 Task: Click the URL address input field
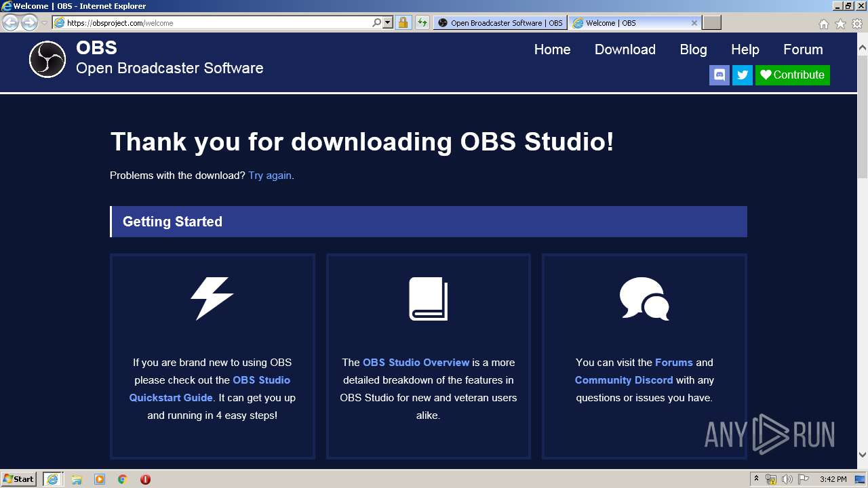click(x=217, y=23)
